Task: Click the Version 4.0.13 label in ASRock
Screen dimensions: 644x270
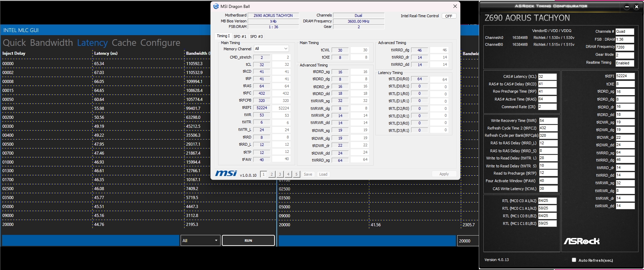Action: (496, 260)
